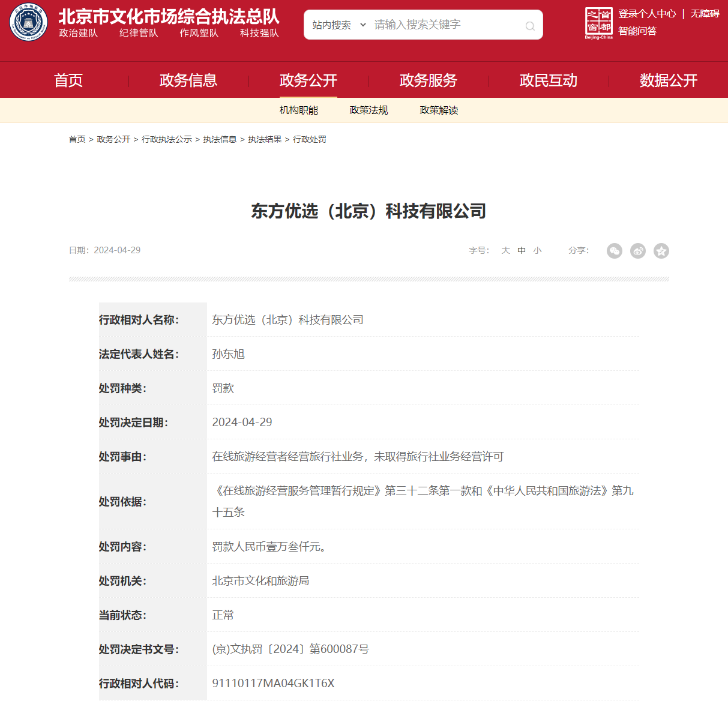Open the 政务公开 navigation item
Screen dimensions: 728x713
point(308,80)
